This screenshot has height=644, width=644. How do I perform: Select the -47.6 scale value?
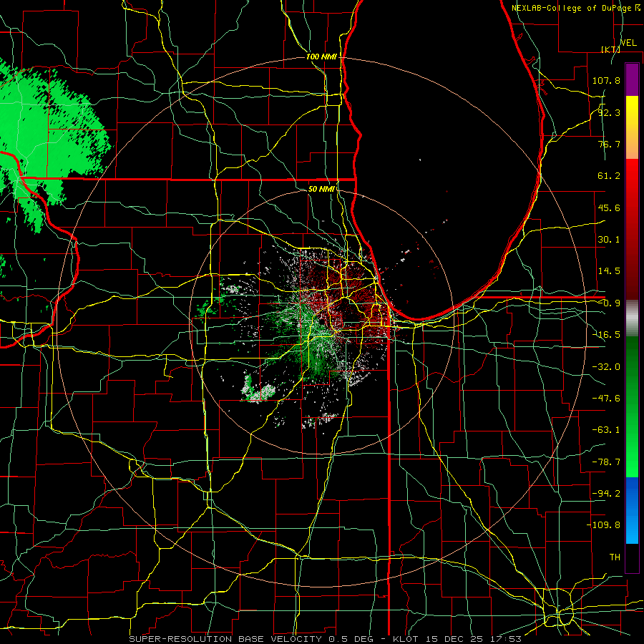(606, 399)
